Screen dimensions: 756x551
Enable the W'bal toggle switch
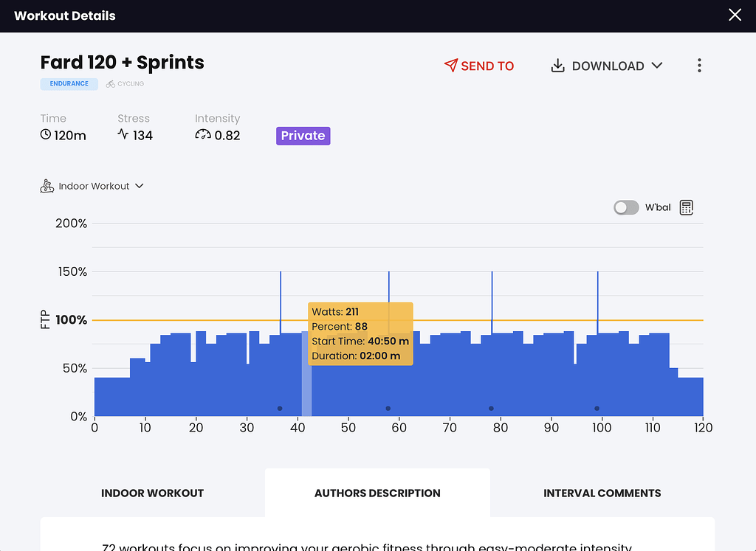pos(626,207)
